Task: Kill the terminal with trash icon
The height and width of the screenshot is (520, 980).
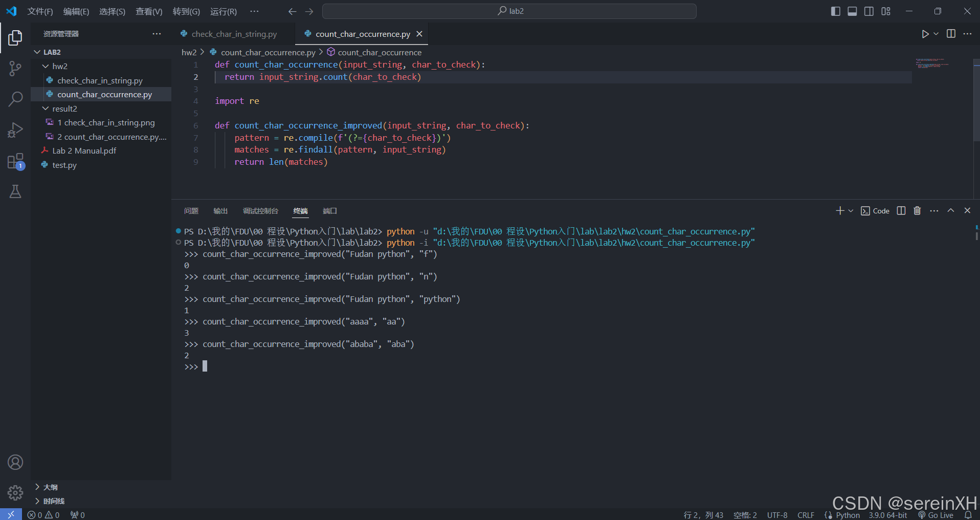Action: coord(917,211)
